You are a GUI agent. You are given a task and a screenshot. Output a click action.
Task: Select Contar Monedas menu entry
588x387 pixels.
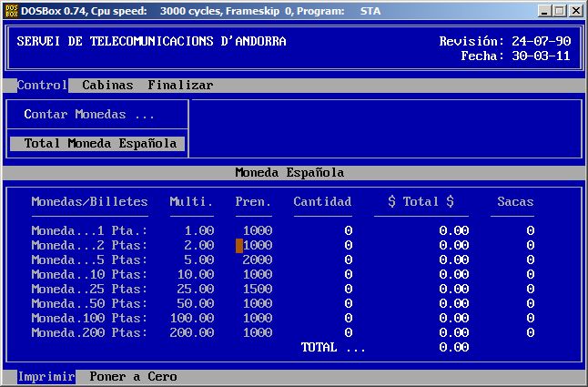point(89,115)
